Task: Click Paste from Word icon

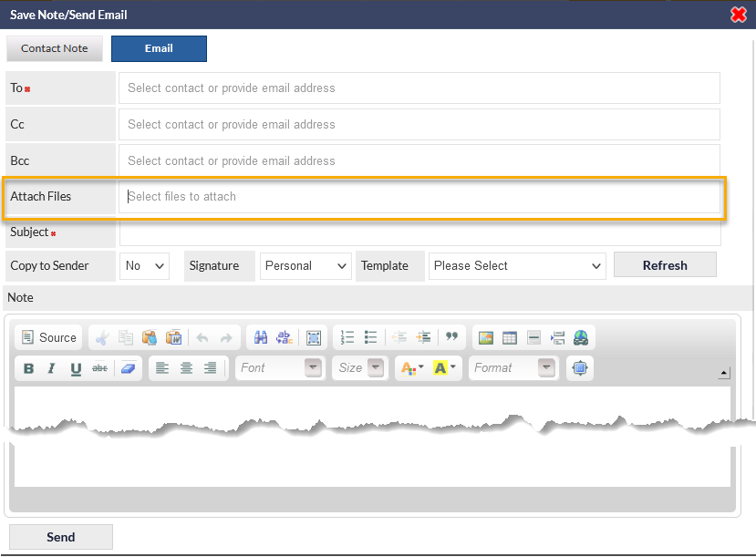Action: click(173, 338)
